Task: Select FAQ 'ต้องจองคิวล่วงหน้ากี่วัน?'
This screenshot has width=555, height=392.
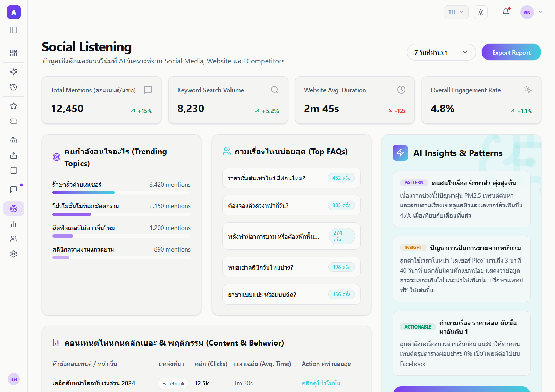Action: click(292, 205)
